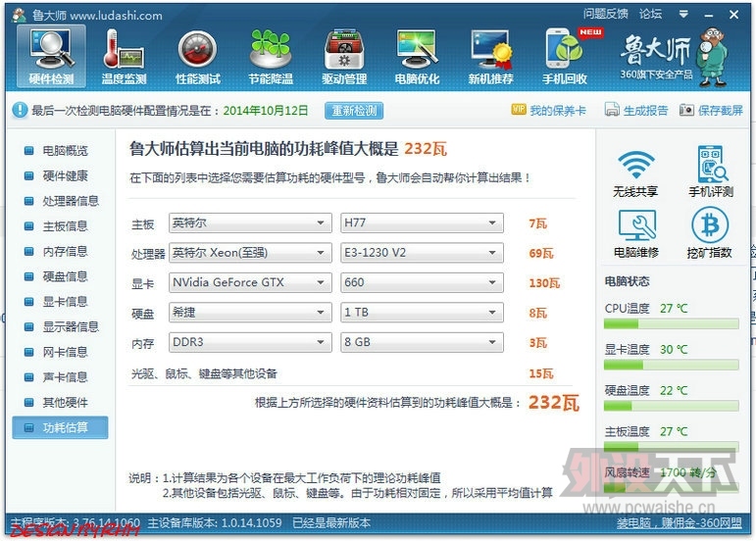Expand the 1 TB disk size dropdown
This screenshot has width=756, height=541.
[x=422, y=313]
